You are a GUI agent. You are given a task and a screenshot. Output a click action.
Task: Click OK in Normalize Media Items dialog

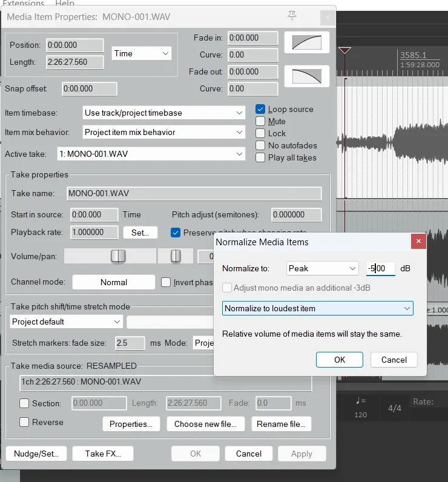(x=340, y=360)
